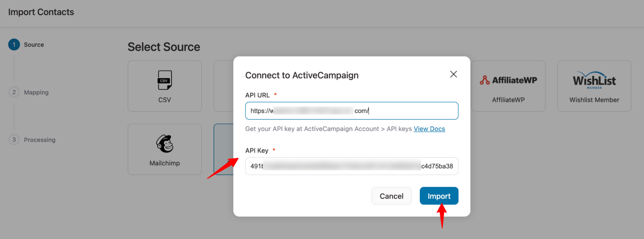This screenshot has height=239, width=644.
Task: Select the Wishlist Member source label
Action: (x=594, y=100)
